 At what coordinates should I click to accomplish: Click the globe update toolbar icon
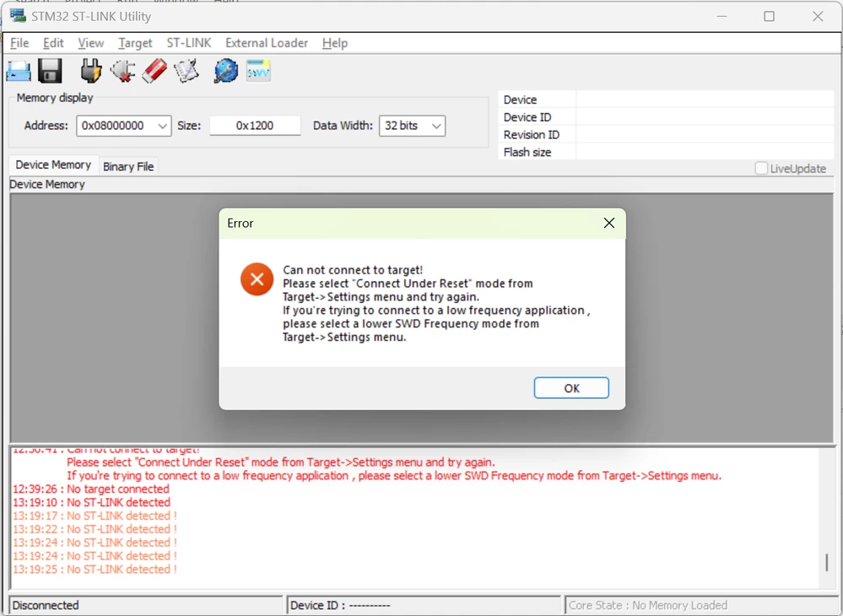pyautogui.click(x=226, y=71)
